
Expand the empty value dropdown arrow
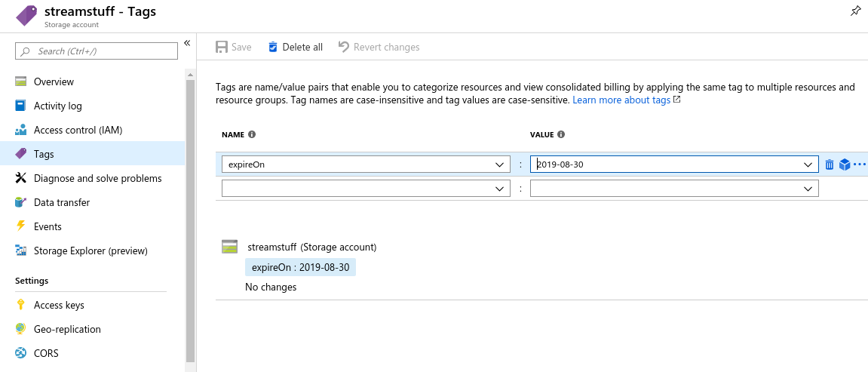point(808,189)
